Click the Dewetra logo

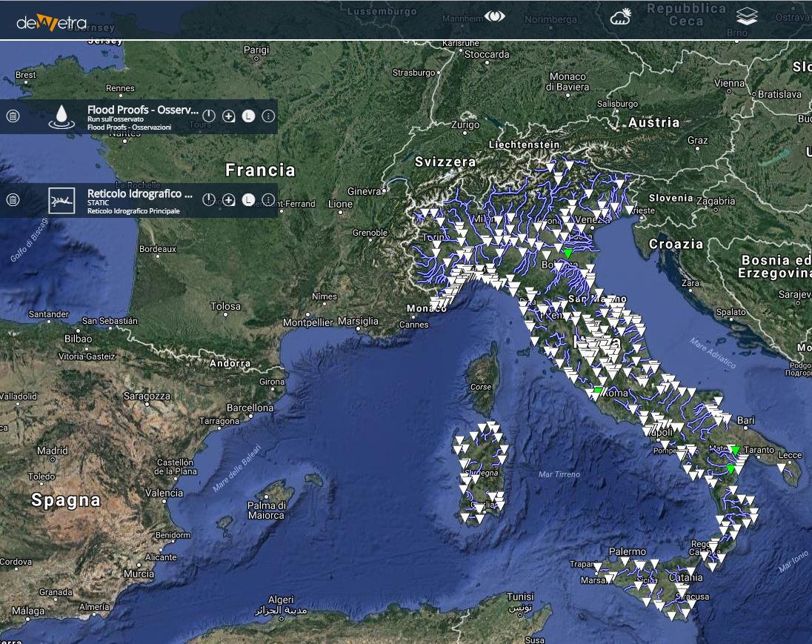pyautogui.click(x=51, y=23)
